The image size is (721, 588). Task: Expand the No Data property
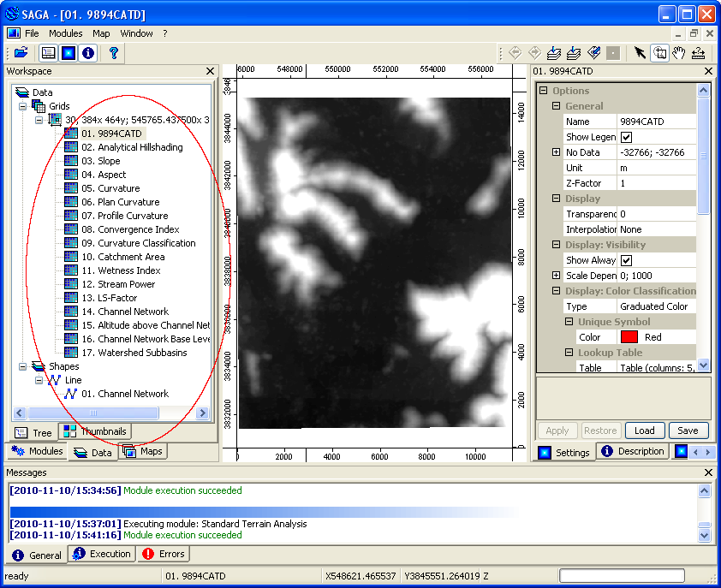coord(556,151)
